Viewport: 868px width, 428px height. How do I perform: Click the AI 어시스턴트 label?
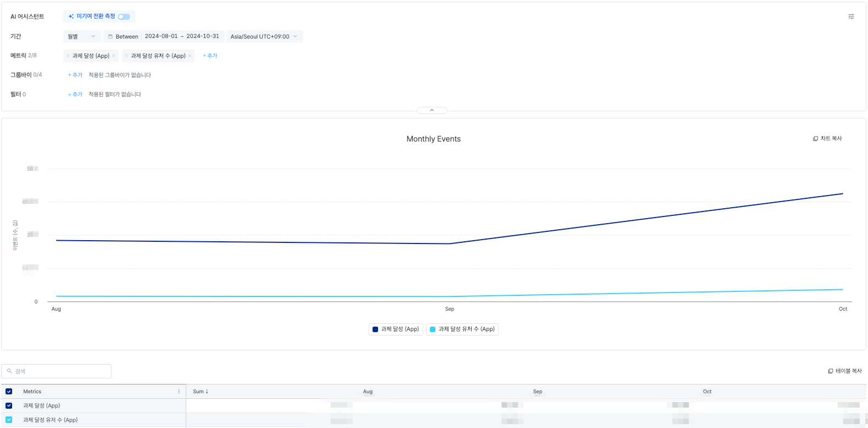27,17
